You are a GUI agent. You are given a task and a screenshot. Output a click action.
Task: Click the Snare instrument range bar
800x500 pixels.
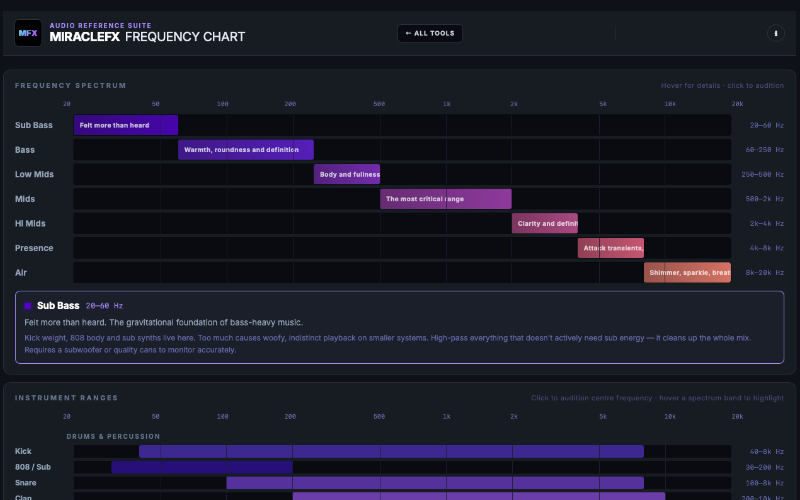tap(435, 483)
